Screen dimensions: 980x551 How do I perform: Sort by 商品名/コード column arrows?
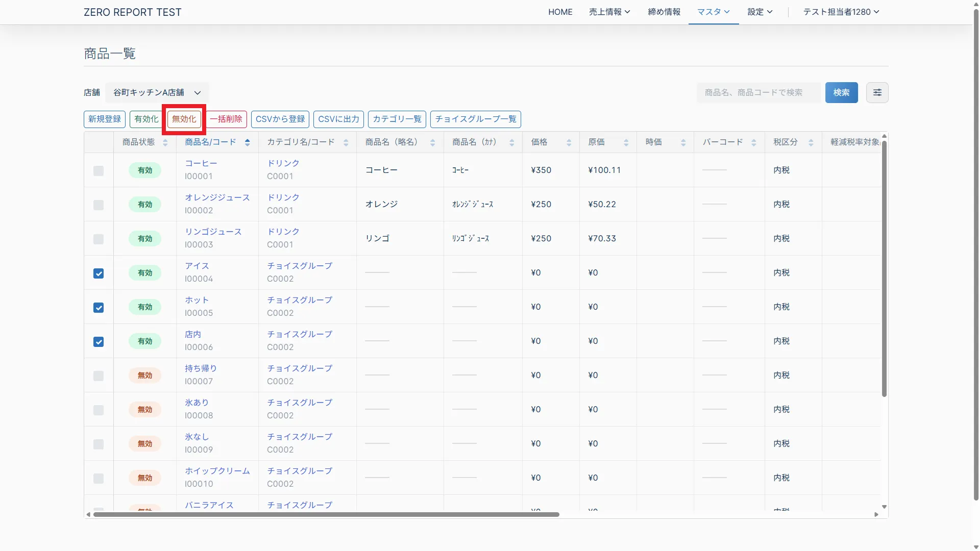pyautogui.click(x=247, y=143)
